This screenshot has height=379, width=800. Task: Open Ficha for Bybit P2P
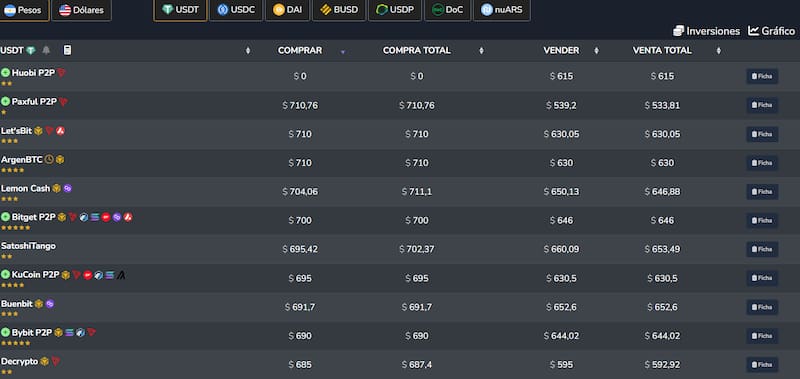[x=762, y=336]
